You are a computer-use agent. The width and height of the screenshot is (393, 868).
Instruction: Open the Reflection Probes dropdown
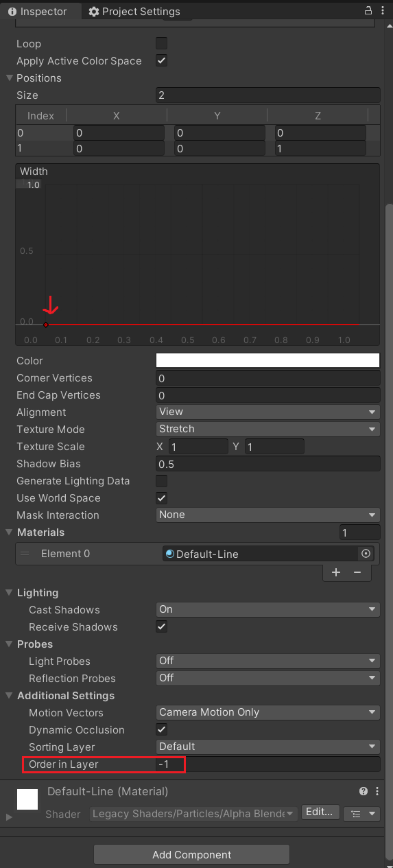(268, 678)
